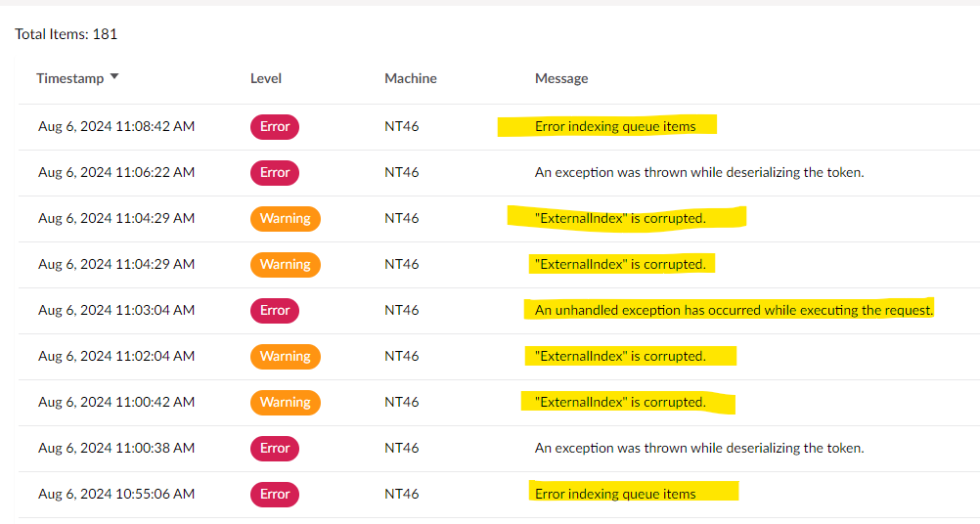Select the 11:06:22 AM deserializing token message

coord(699,172)
